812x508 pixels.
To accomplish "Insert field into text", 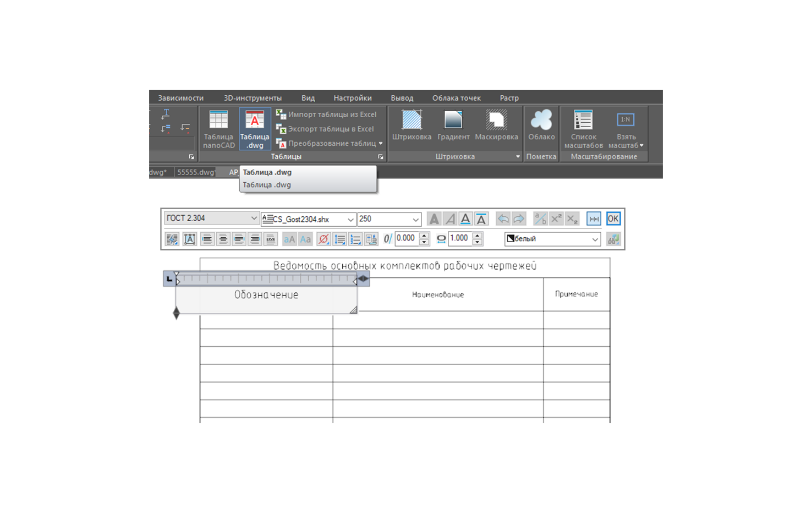I will pyautogui.click(x=371, y=239).
